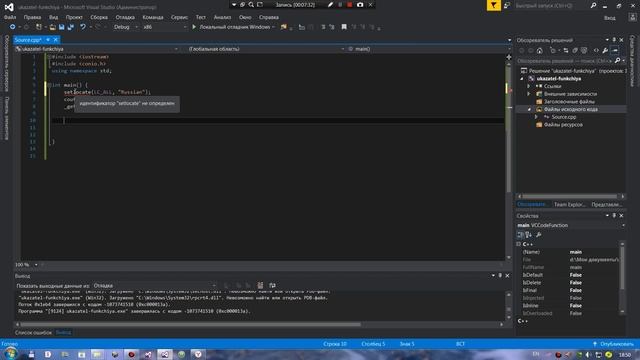This screenshot has height=360, width=640.
Task: Click the red stop button on recording bar
Action: click(x=350, y=5)
